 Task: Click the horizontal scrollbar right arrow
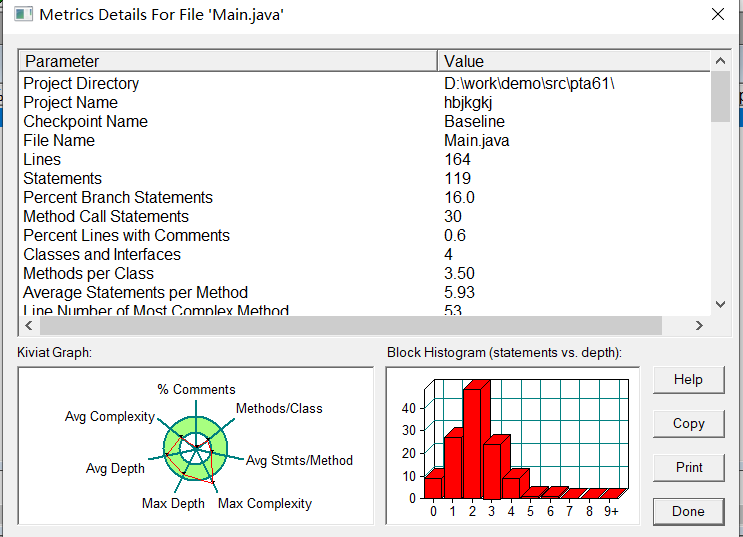(x=699, y=326)
